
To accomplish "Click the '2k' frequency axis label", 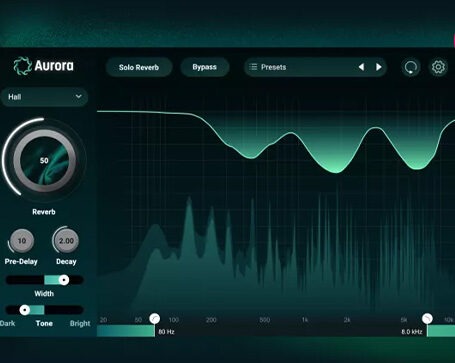I will click(347, 320).
